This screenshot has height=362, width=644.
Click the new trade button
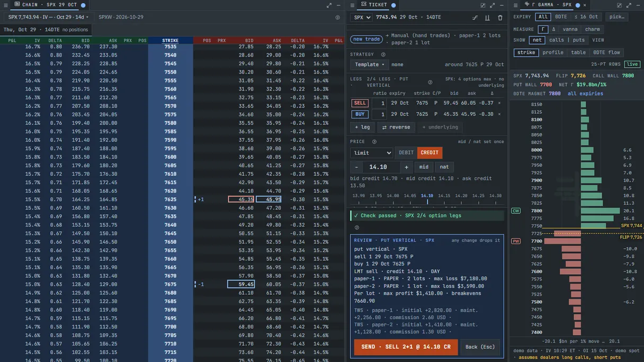[x=366, y=39]
